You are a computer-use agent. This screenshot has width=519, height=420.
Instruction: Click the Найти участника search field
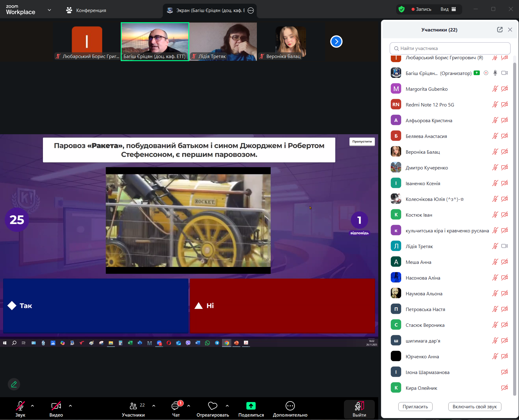[x=450, y=48]
